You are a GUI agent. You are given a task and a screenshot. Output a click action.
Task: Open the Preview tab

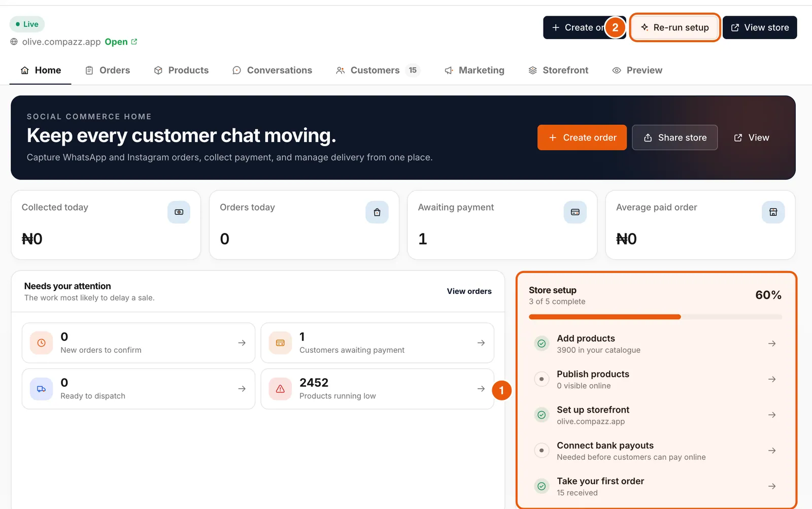637,70
